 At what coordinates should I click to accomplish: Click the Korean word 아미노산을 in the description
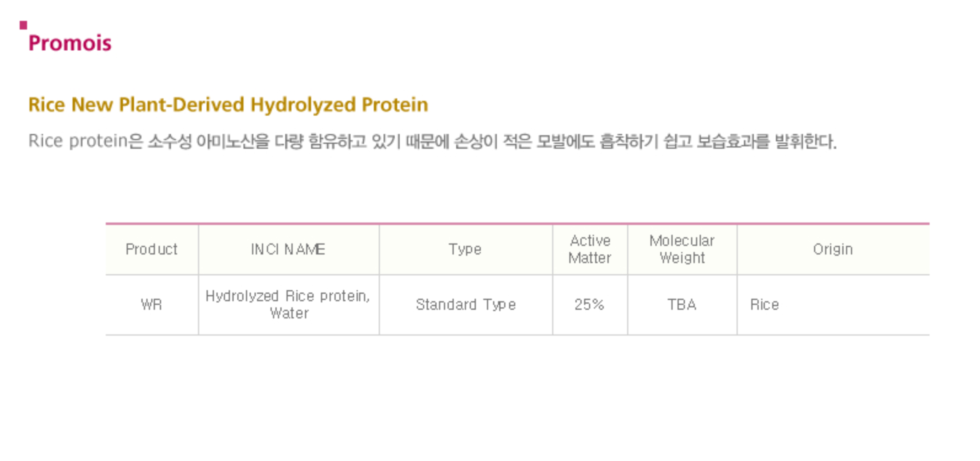pyautogui.click(x=233, y=141)
